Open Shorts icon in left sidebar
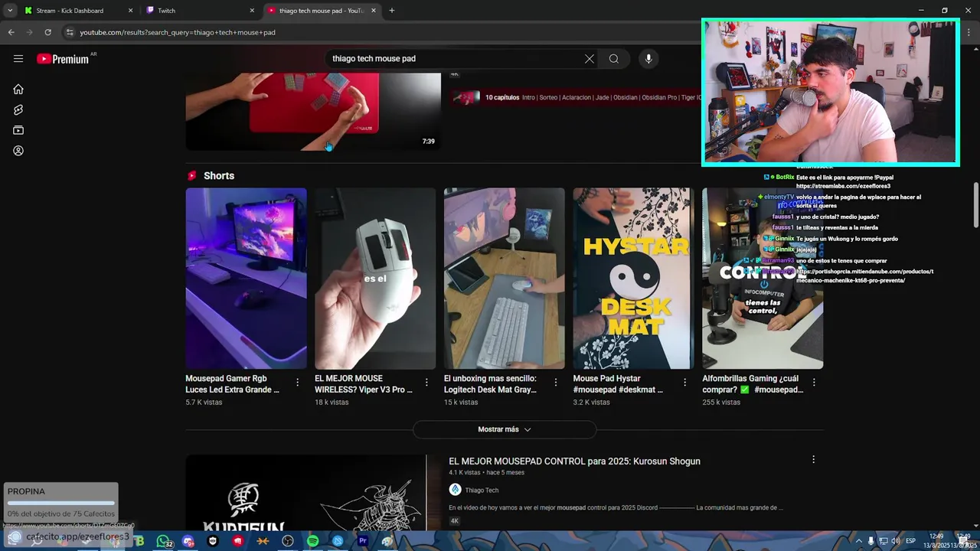980x551 pixels. tap(18, 109)
